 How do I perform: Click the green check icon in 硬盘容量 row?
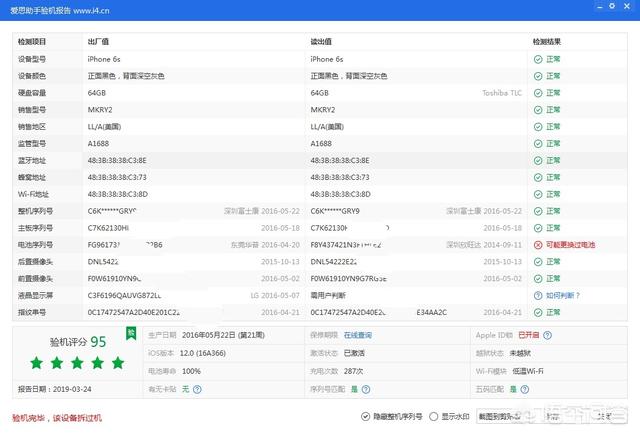(x=538, y=93)
